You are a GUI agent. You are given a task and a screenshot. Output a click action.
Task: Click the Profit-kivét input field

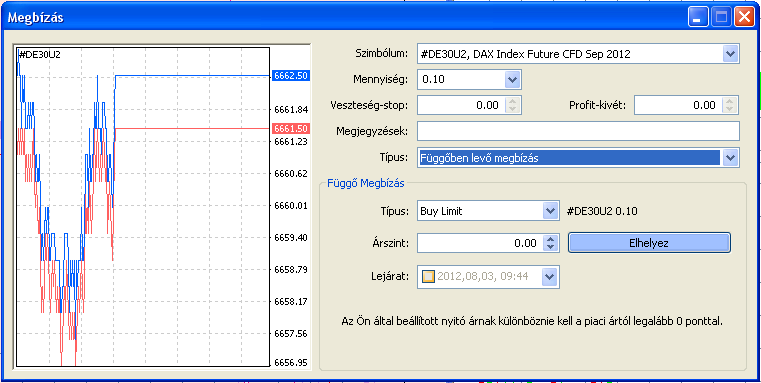[x=678, y=105]
